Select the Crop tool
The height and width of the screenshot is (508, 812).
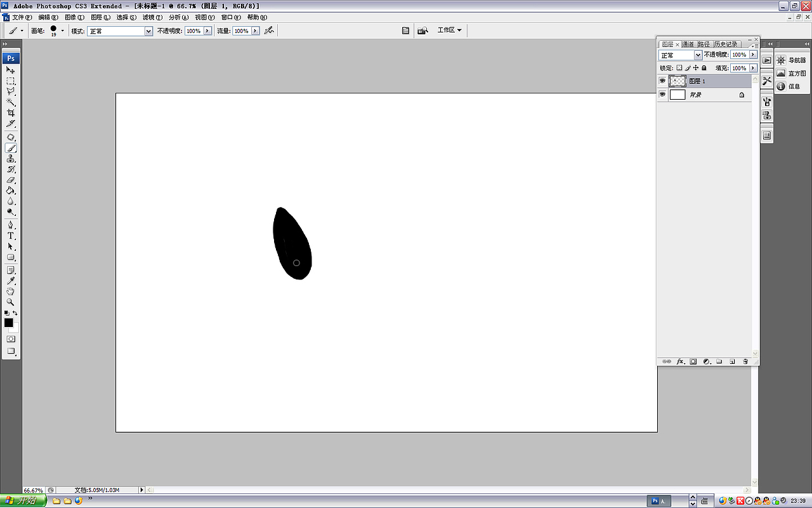pos(11,113)
